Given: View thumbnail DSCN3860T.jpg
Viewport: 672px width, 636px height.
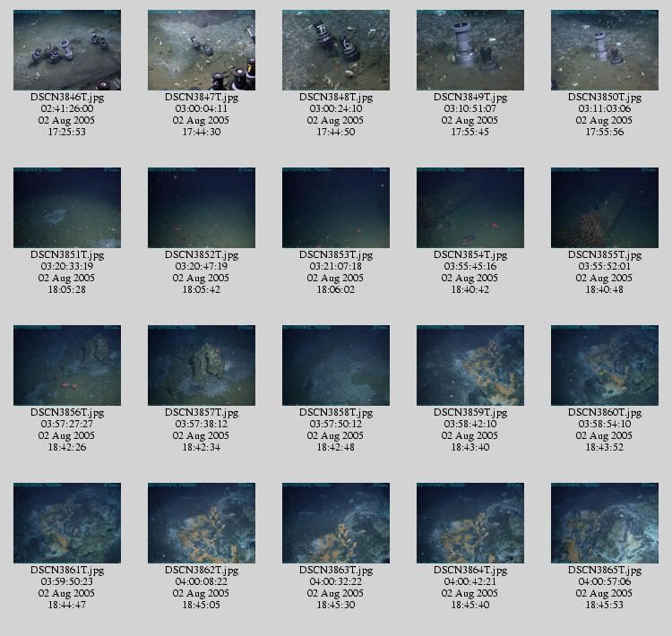Looking at the screenshot, I should click(605, 365).
